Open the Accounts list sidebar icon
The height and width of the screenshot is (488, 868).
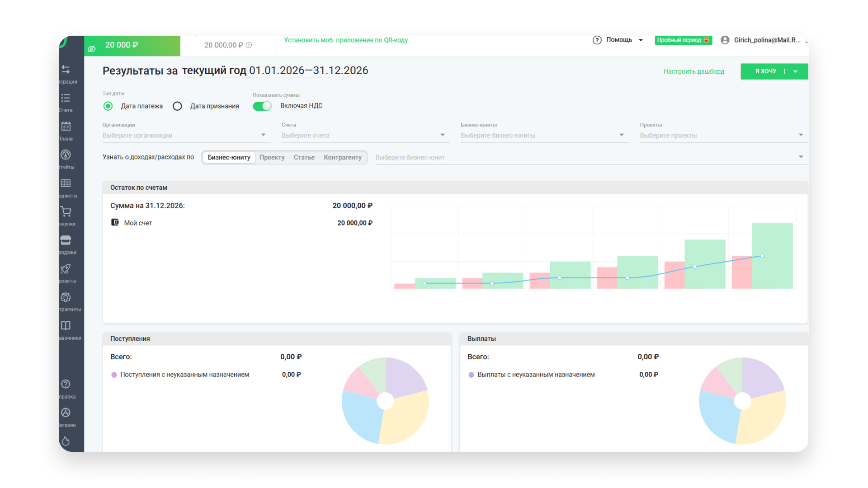pos(66,98)
